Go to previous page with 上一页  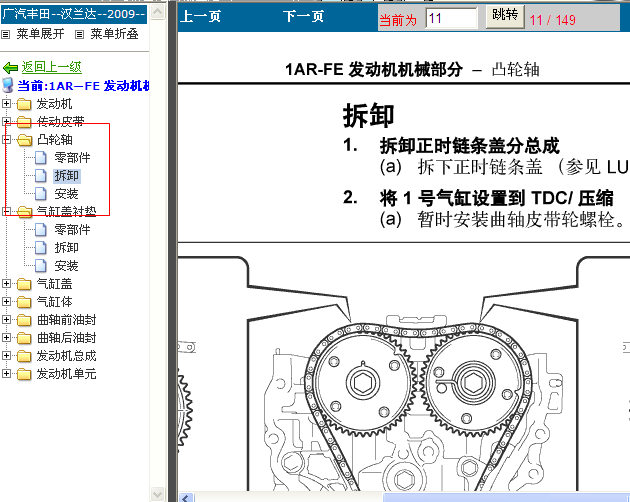(x=200, y=16)
